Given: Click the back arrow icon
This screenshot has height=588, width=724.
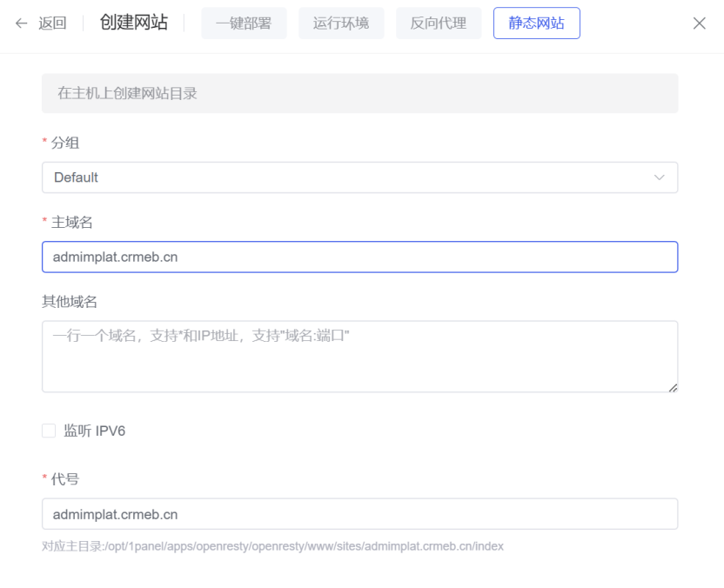Looking at the screenshot, I should click(x=21, y=23).
